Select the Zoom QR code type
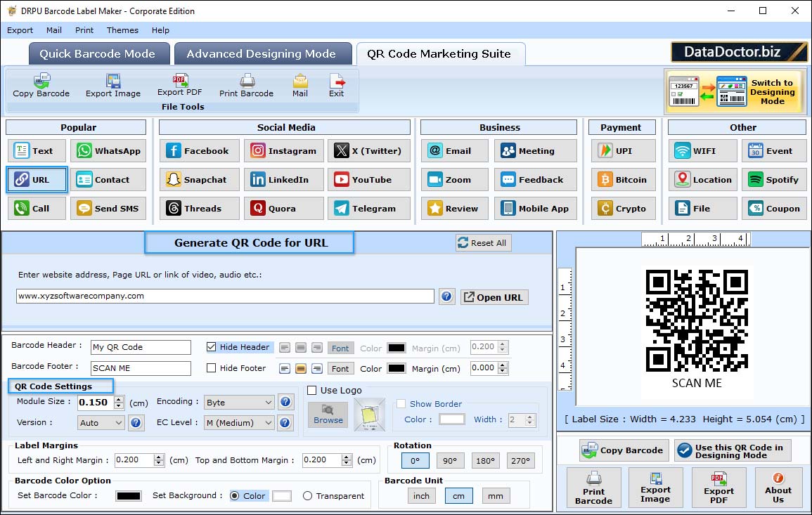 pyautogui.click(x=455, y=180)
